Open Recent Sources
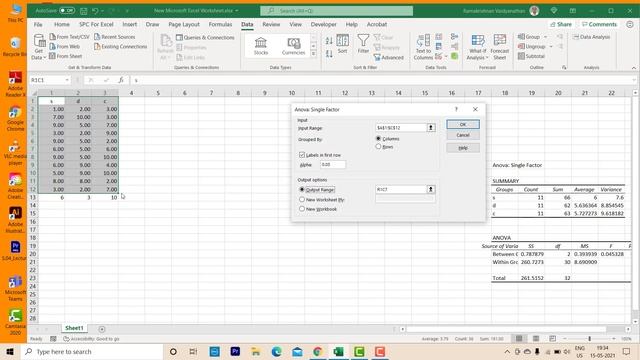Image resolution: width=640 pixels, height=360 pixels. 115,37
